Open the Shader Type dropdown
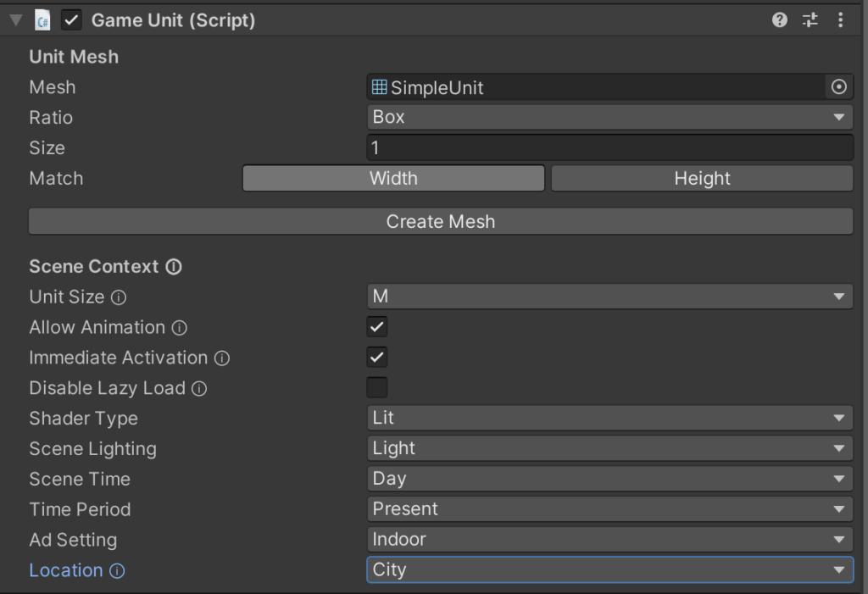The height and width of the screenshot is (594, 868). pyautogui.click(x=609, y=418)
